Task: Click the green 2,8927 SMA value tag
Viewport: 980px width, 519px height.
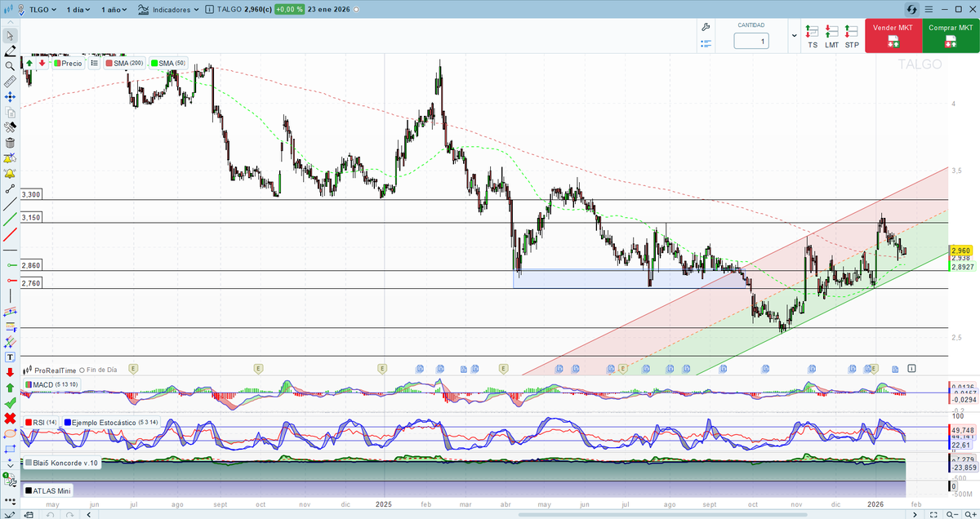Action: 961,267
